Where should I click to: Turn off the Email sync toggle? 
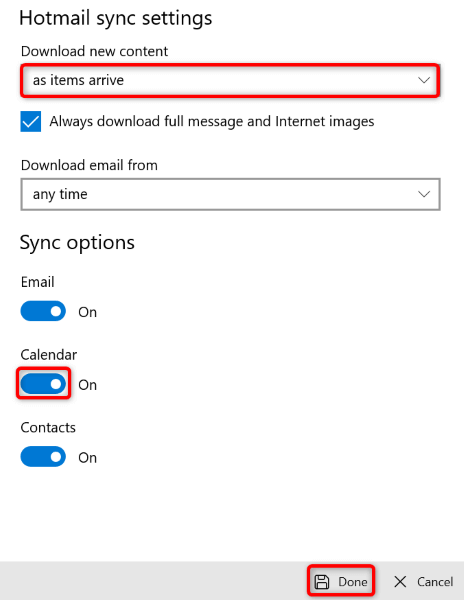43,311
